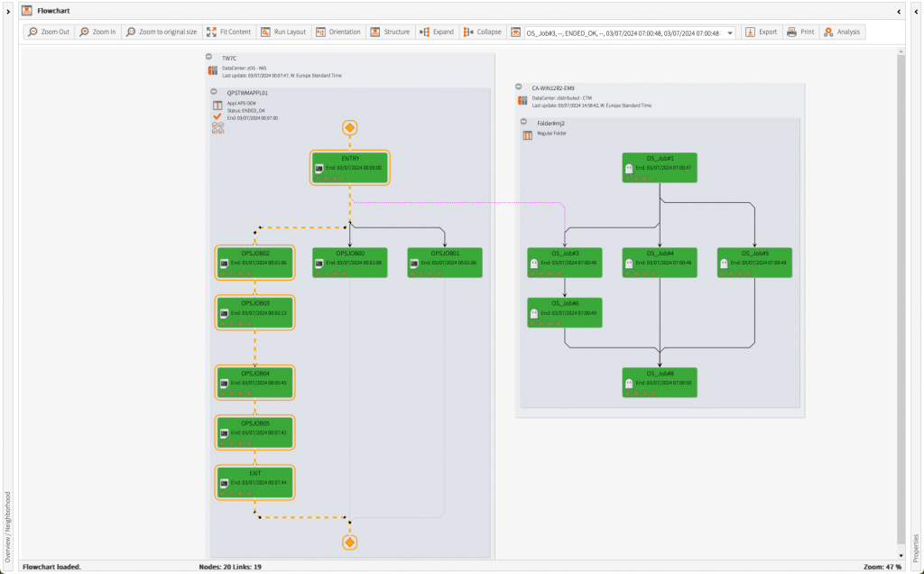Collapse the TW7C datacenter group

pyautogui.click(x=210, y=57)
